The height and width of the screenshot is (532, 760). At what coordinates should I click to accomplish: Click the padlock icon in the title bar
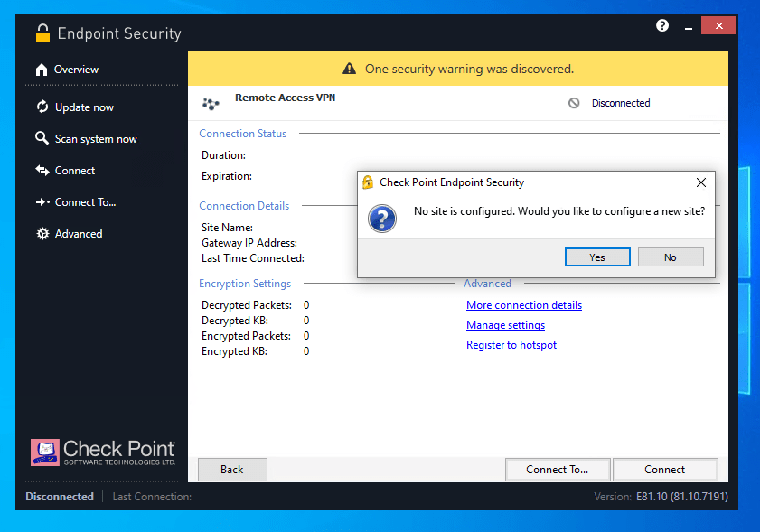[x=42, y=33]
